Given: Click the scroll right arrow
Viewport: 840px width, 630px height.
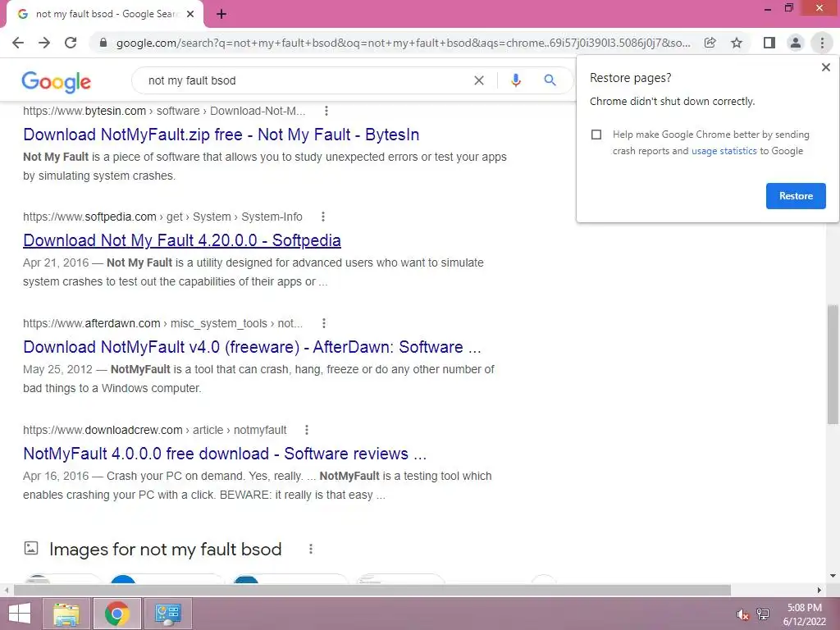Looking at the screenshot, I should pyautogui.click(x=819, y=590).
